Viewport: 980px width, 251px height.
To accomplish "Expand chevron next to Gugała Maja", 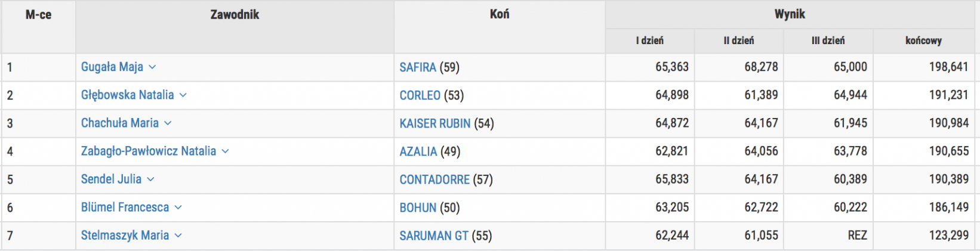I will click(152, 67).
